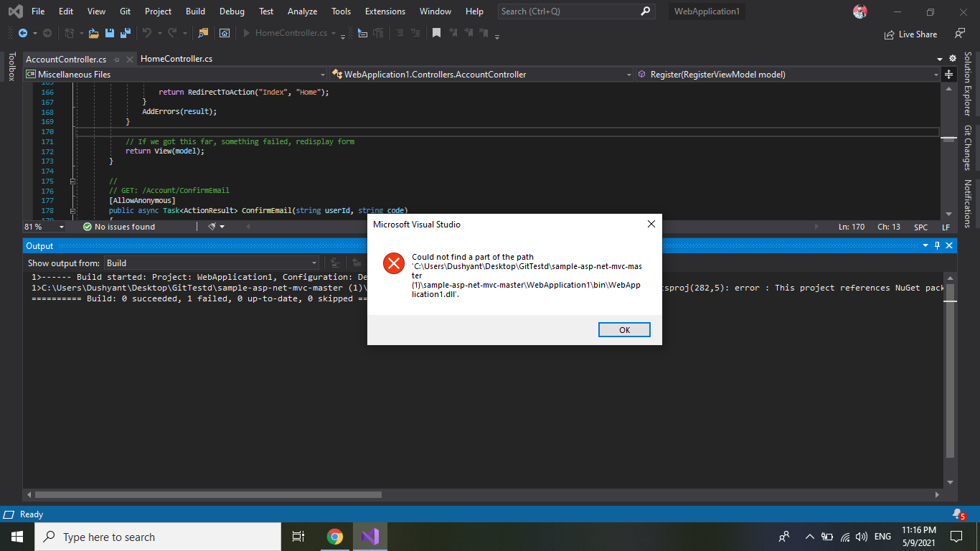Click the Visual Studio logo icon
980x551 pixels.
(15, 11)
